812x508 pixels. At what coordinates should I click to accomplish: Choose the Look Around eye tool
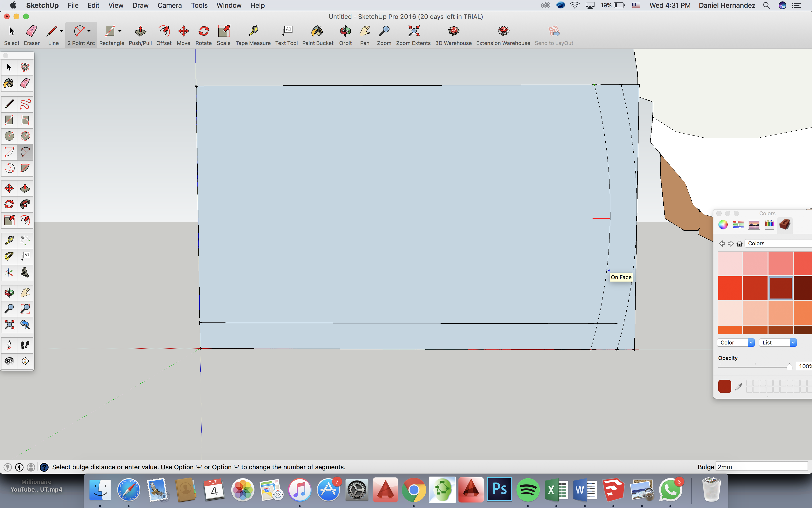click(x=9, y=361)
